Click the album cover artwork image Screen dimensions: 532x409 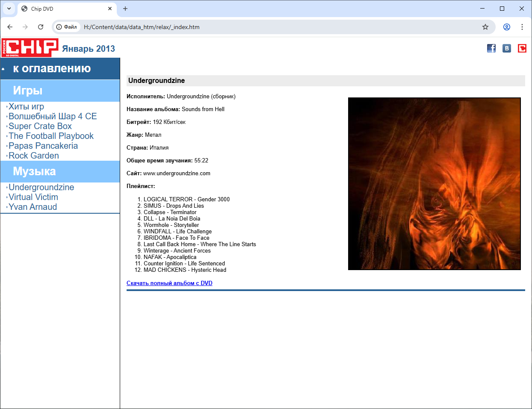(434, 184)
